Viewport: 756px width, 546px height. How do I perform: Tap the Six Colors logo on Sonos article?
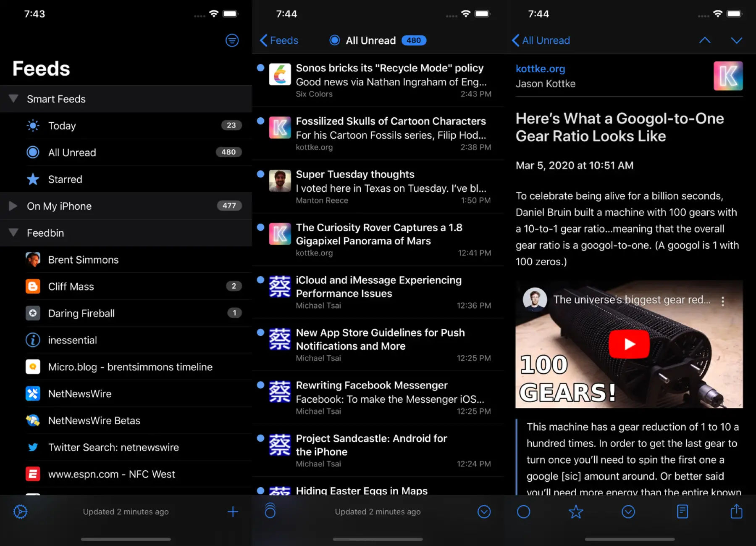coord(280,74)
